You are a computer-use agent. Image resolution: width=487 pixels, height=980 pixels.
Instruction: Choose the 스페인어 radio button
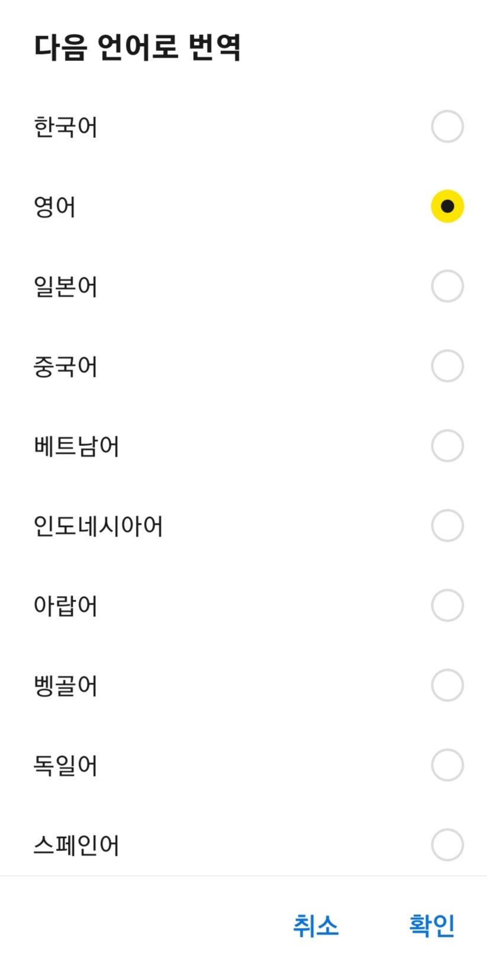pyautogui.click(x=447, y=845)
